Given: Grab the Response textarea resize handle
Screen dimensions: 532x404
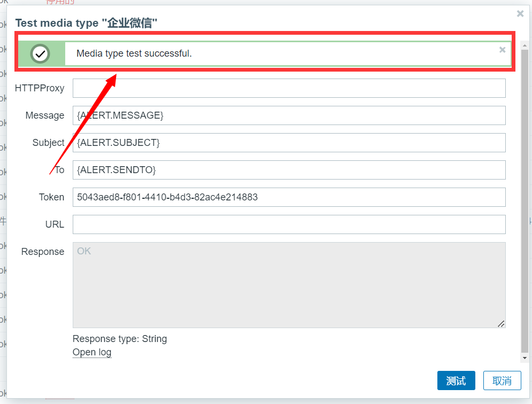Looking at the screenshot, I should pyautogui.click(x=501, y=324).
